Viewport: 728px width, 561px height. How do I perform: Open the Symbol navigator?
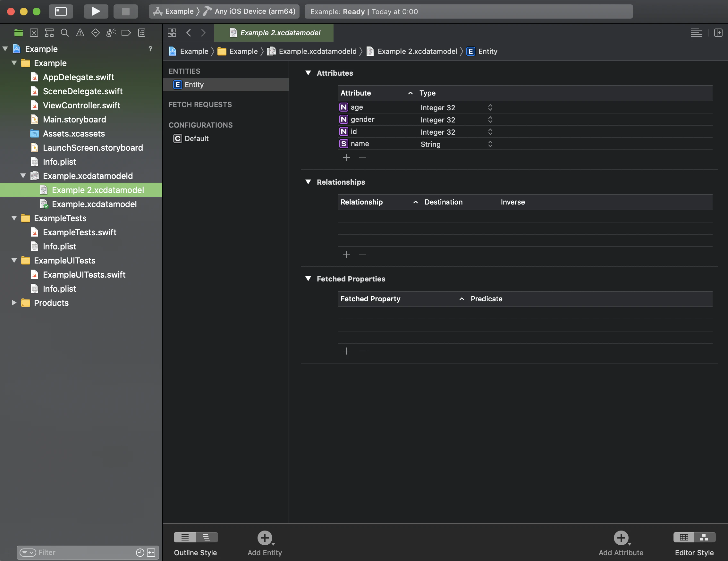(49, 33)
